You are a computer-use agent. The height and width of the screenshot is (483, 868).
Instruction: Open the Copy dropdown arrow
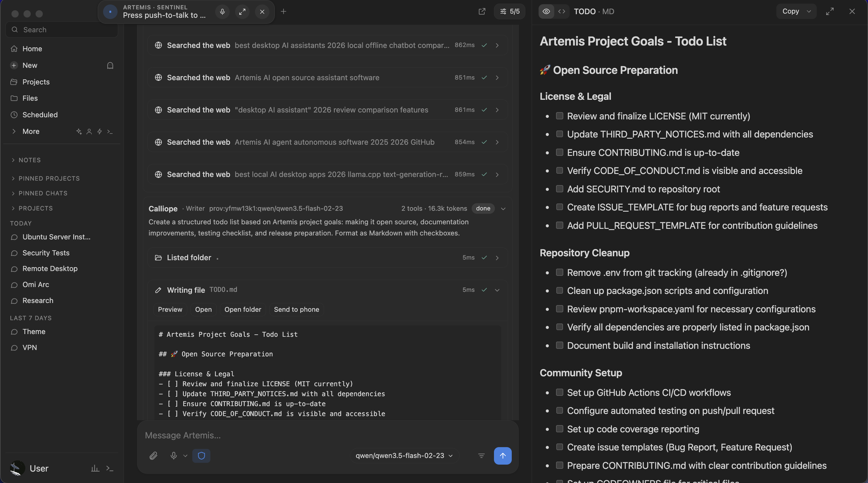809,11
